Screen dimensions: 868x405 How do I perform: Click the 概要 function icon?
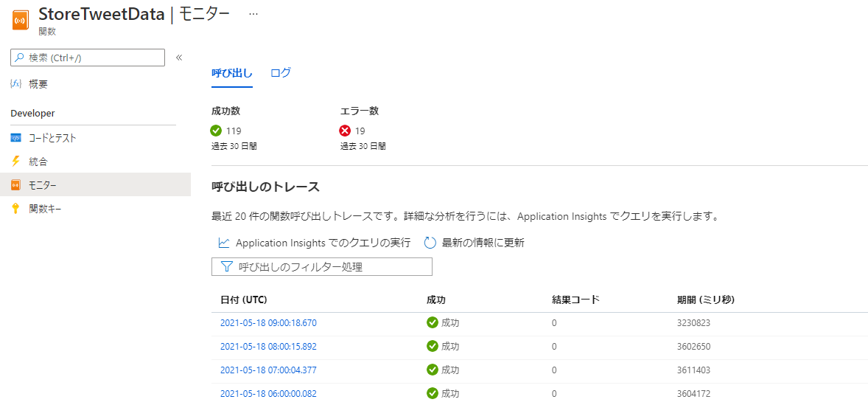16,84
